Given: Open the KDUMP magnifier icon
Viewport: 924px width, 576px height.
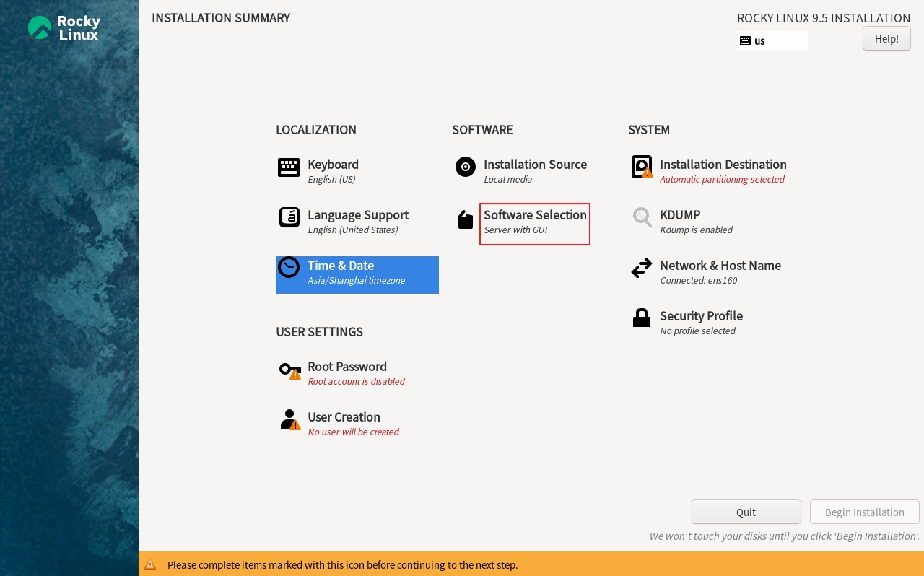Looking at the screenshot, I should (642, 217).
